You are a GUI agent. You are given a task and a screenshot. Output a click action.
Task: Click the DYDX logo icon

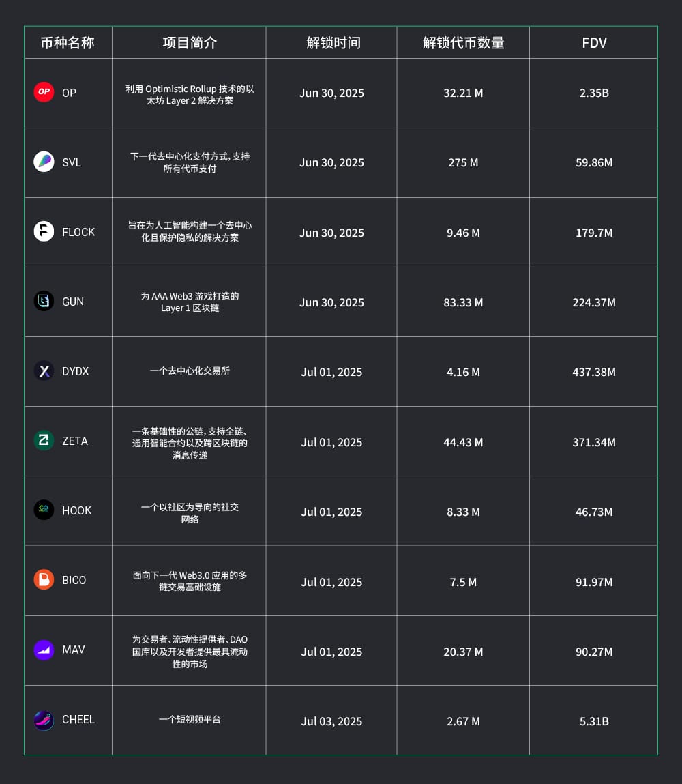point(44,371)
